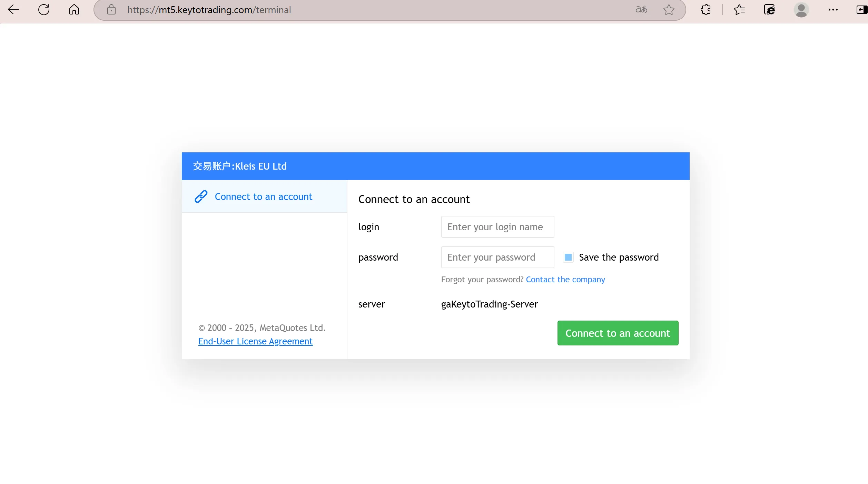868x484 pixels.
Task: Click the chain link icon in sidebar
Action: tap(201, 196)
